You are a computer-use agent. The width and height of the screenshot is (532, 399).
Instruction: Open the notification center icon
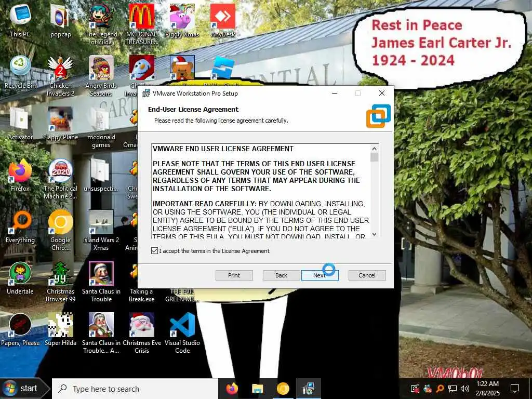[515, 389]
